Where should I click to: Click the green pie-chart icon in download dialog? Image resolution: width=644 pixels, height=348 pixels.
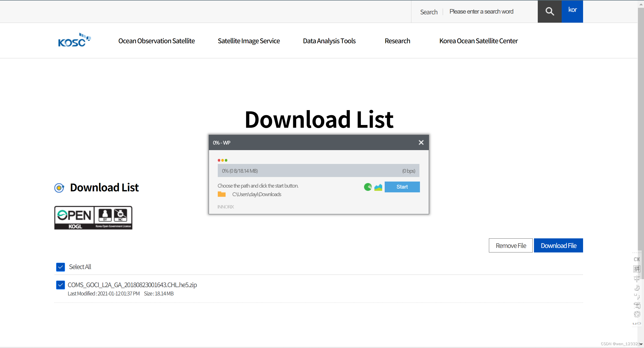coord(368,187)
